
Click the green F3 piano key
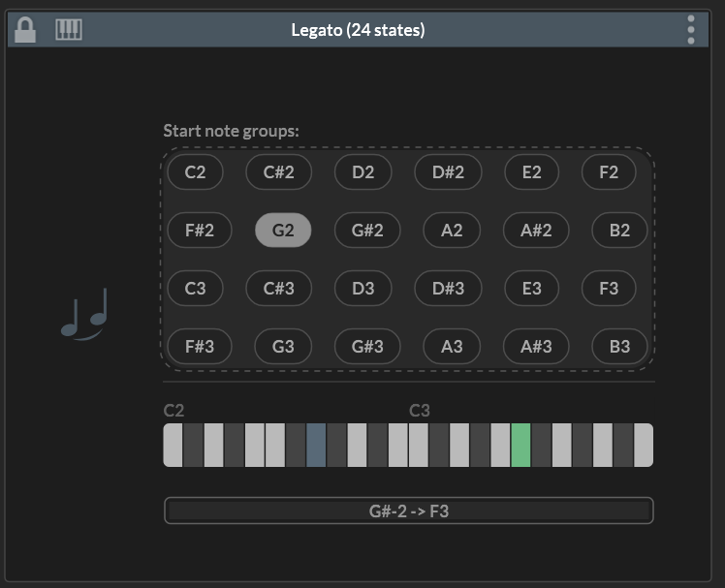pyautogui.click(x=520, y=445)
